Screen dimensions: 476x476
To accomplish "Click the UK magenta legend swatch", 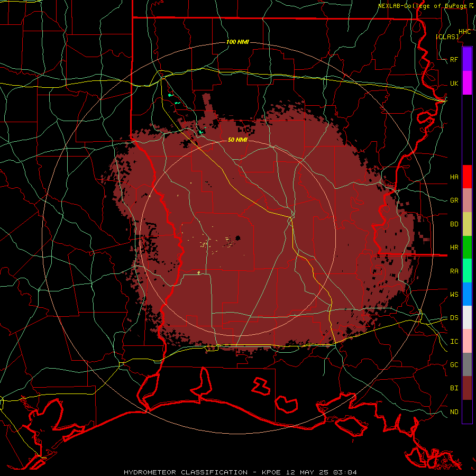I will [x=467, y=83].
